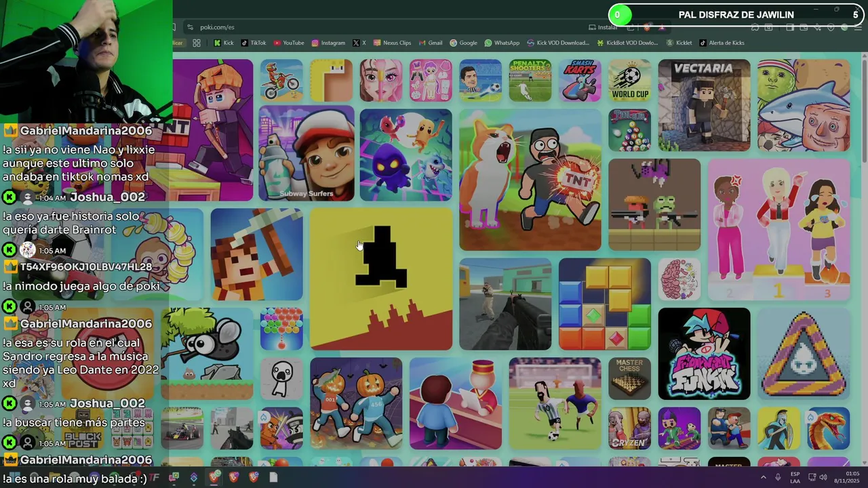Open the WhatsApp bookmark

tap(502, 43)
